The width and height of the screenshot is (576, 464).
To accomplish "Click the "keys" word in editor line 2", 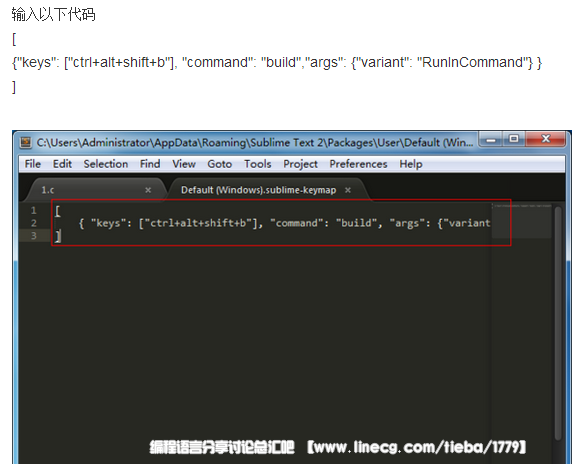I will 108,223.
